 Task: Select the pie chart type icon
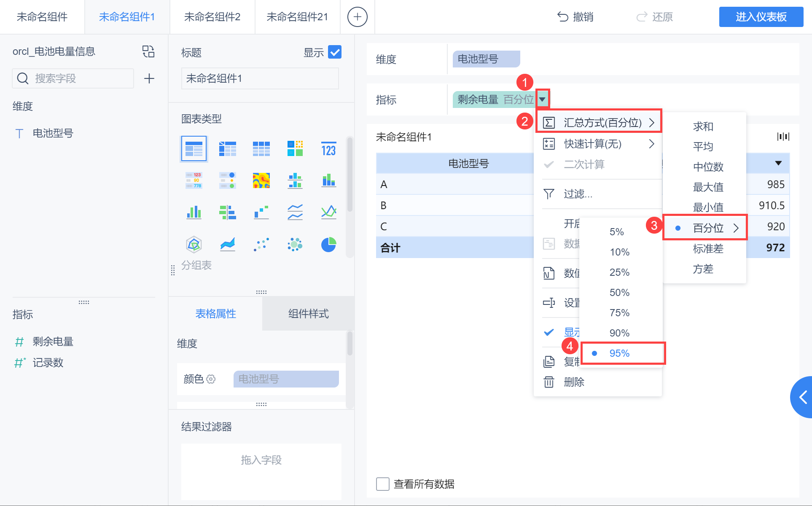coord(328,245)
